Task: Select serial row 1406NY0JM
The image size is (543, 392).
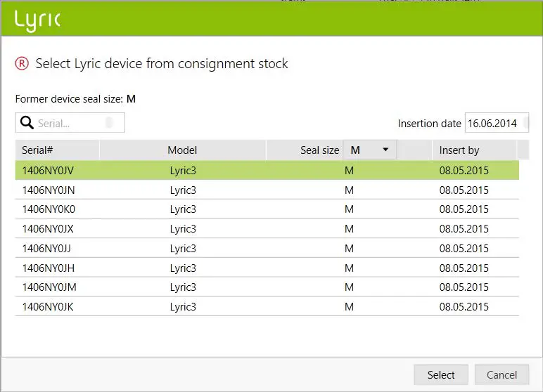Action: point(267,287)
